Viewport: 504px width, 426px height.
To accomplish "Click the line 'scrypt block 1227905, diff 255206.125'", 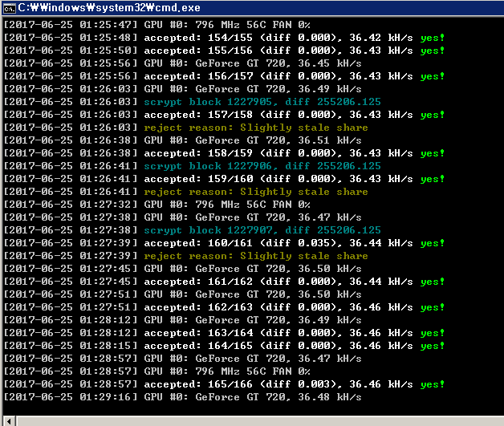I will tap(192, 102).
